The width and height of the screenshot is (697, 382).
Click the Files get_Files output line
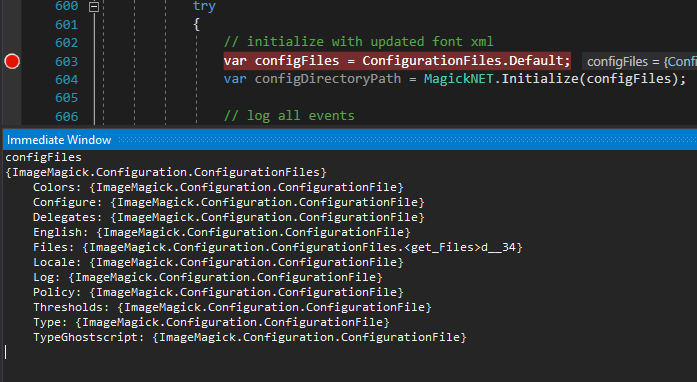point(277,247)
